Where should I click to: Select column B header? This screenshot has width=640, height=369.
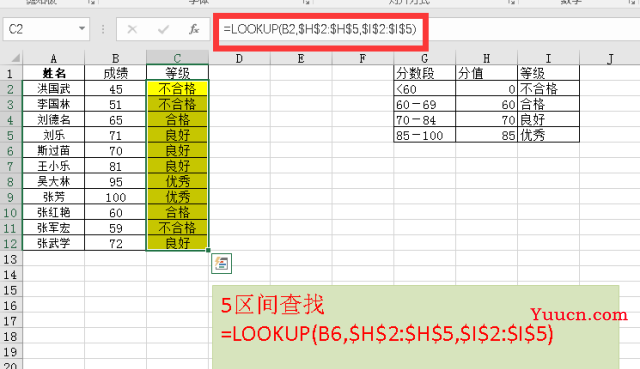(x=116, y=58)
